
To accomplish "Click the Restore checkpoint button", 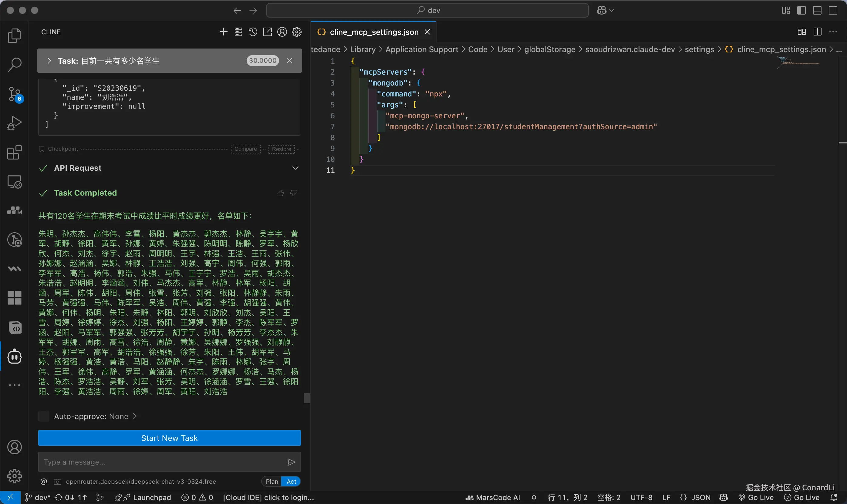I will (281, 149).
